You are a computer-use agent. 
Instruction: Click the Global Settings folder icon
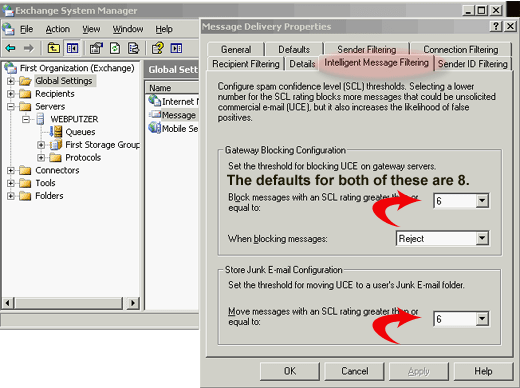point(25,81)
